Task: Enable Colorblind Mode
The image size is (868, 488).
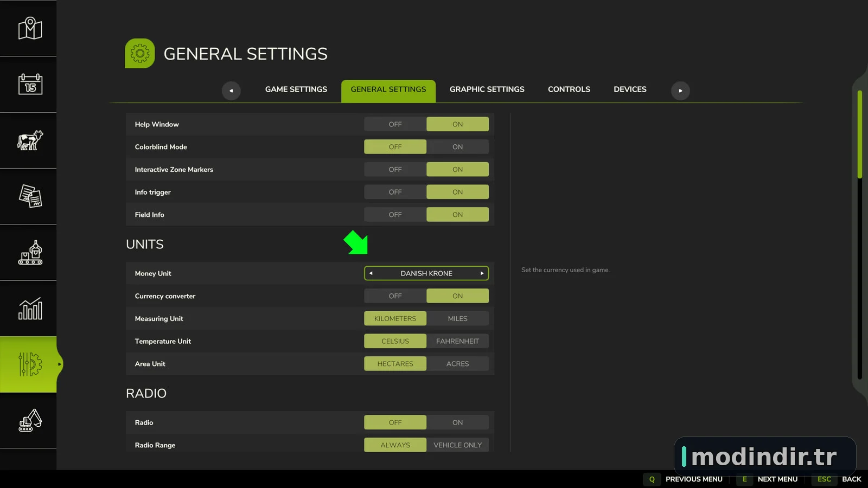Action: (x=457, y=147)
